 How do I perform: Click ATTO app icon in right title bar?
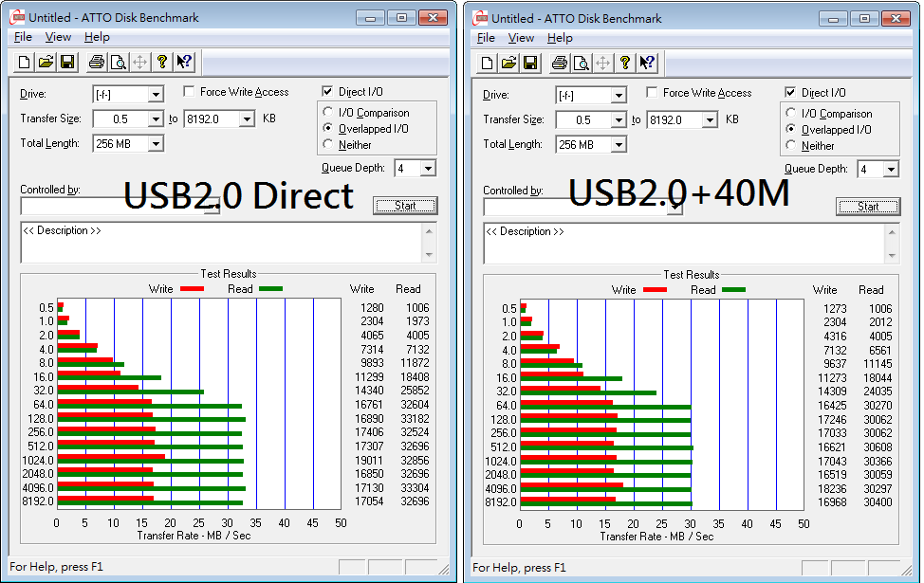pos(480,18)
